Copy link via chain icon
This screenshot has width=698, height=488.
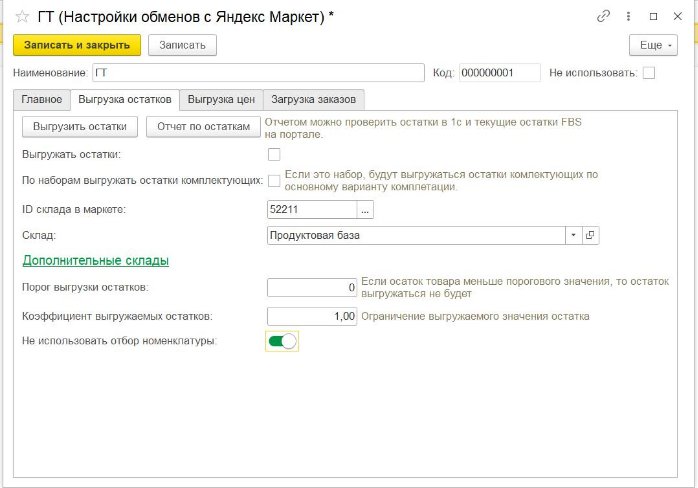point(603,16)
